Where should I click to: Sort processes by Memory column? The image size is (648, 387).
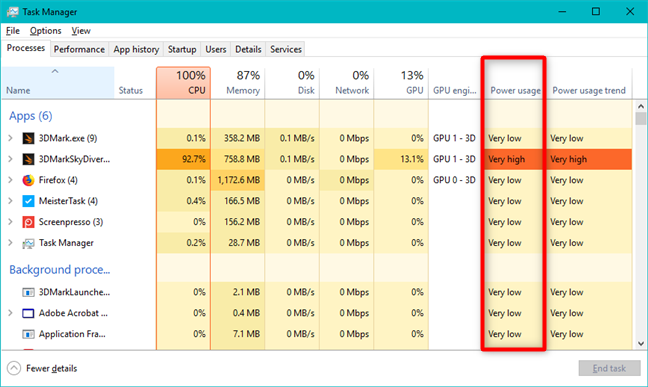[x=238, y=83]
